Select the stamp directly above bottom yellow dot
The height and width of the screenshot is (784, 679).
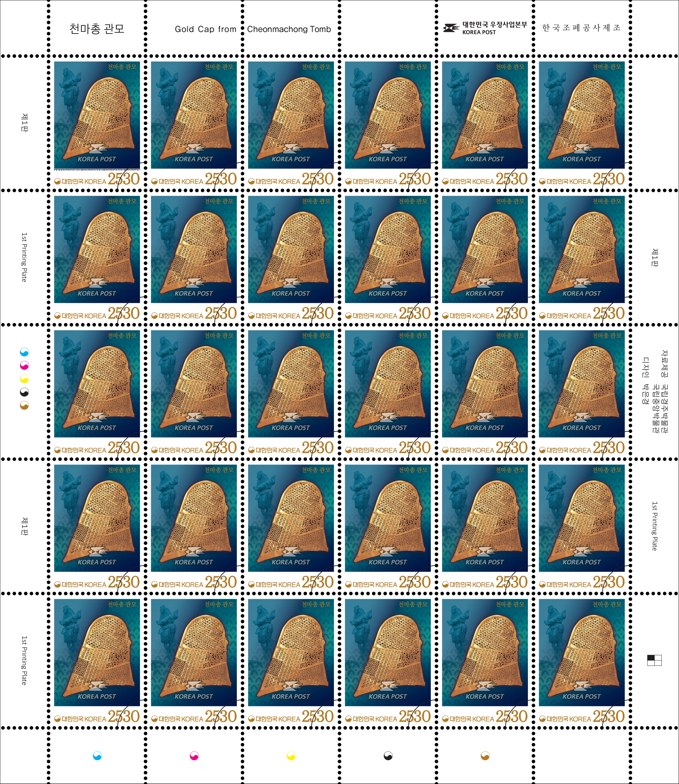coord(291,661)
